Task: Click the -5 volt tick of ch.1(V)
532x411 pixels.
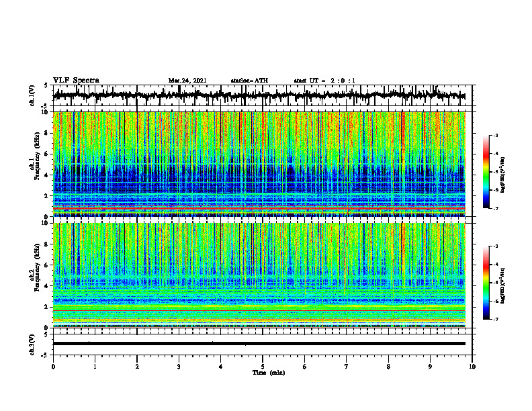Action: click(45, 106)
